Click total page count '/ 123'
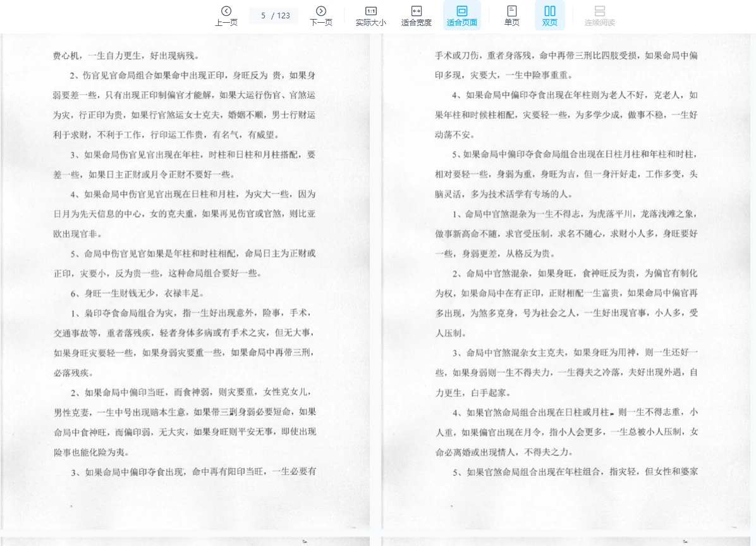This screenshot has width=756, height=546. [281, 15]
